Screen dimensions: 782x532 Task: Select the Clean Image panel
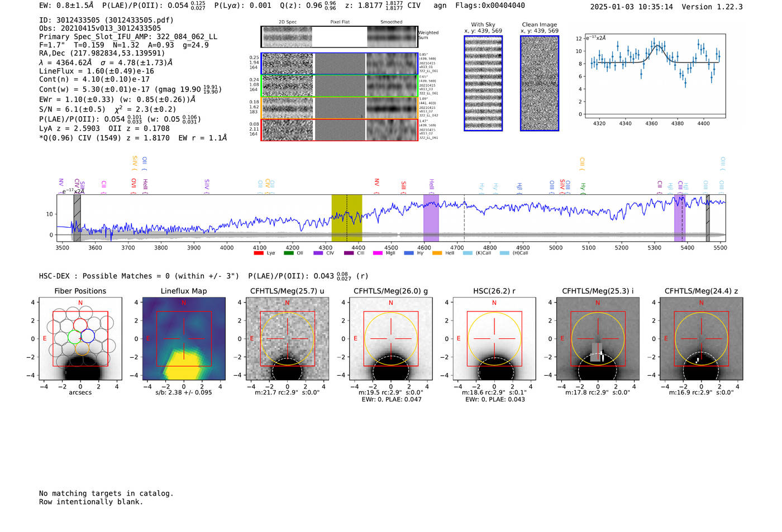coord(540,83)
